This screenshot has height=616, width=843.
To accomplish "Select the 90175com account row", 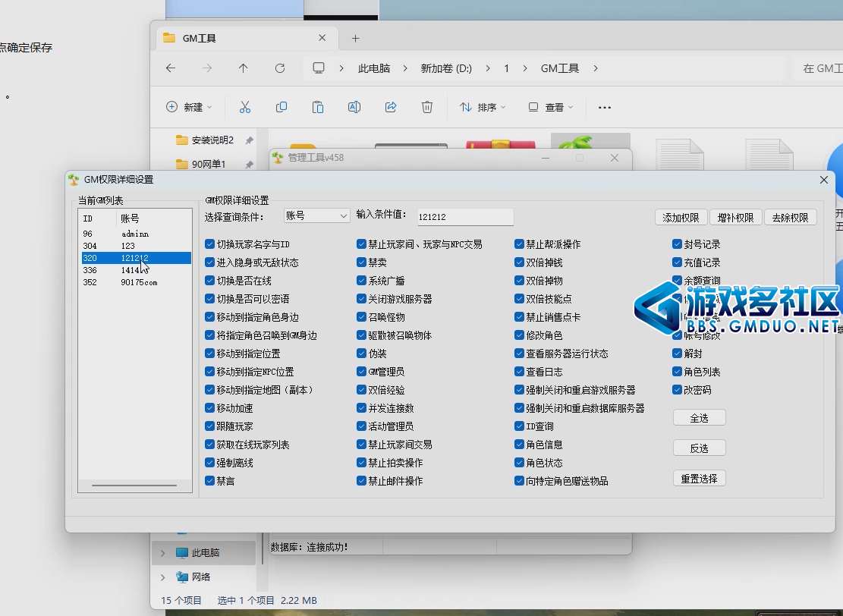I will coord(137,282).
